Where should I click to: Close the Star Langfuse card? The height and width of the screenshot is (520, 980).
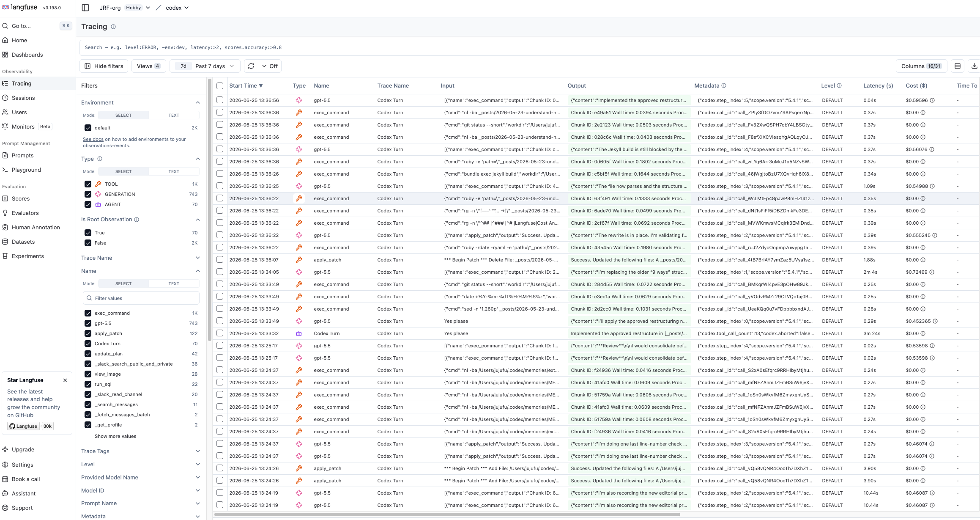(x=65, y=380)
